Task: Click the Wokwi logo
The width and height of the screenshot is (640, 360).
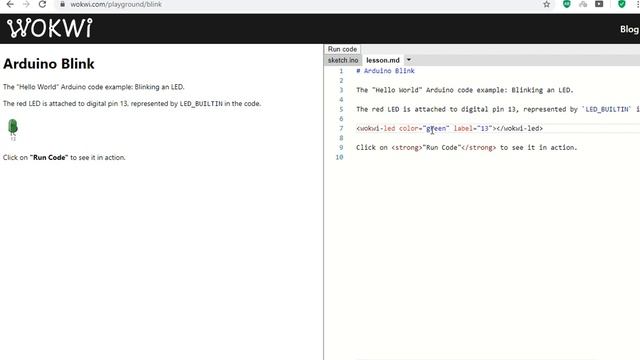Action: coord(50,28)
